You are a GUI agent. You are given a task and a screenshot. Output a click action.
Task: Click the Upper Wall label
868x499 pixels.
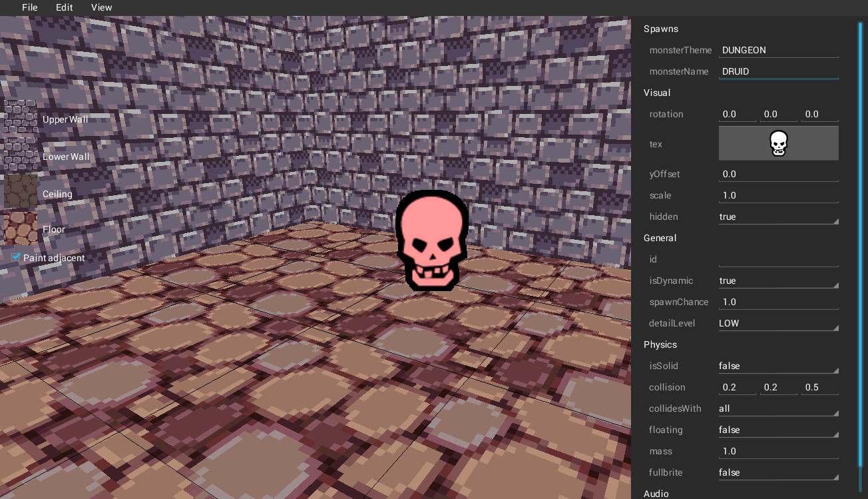[x=65, y=119]
